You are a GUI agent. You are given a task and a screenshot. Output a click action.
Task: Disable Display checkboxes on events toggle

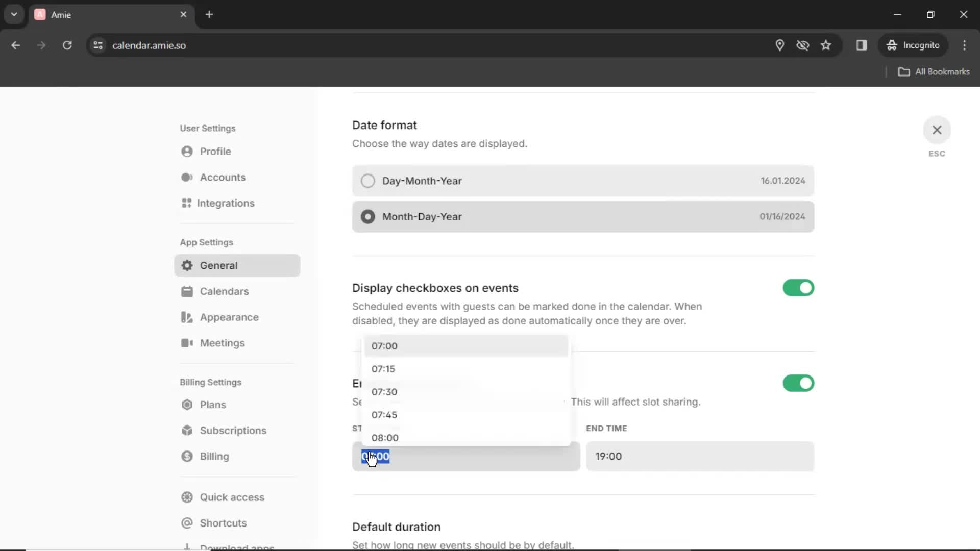[x=798, y=288]
